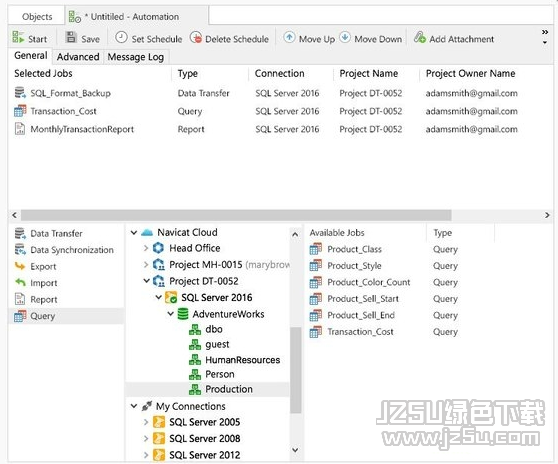Viewport: 558px width, 464px height.
Task: Click the SQL_Format_Backup job icon
Action: pos(20,93)
